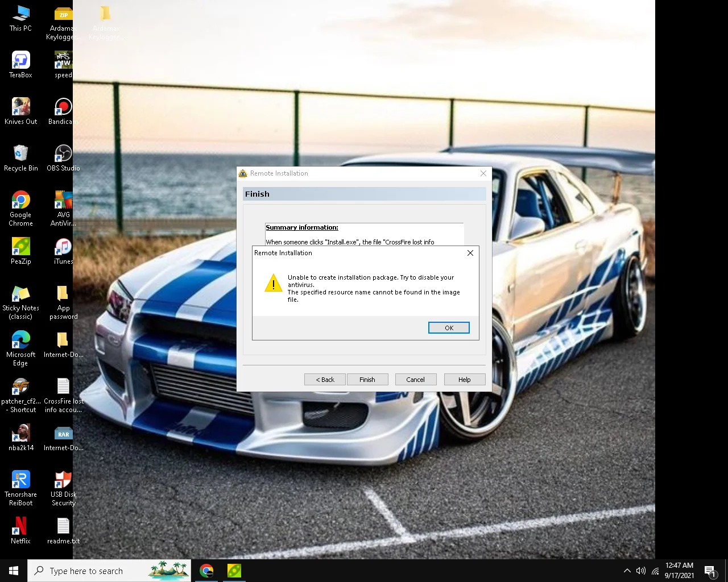Image resolution: width=728 pixels, height=582 pixels.
Task: Open Chrome from the taskbar
Action: click(x=206, y=571)
